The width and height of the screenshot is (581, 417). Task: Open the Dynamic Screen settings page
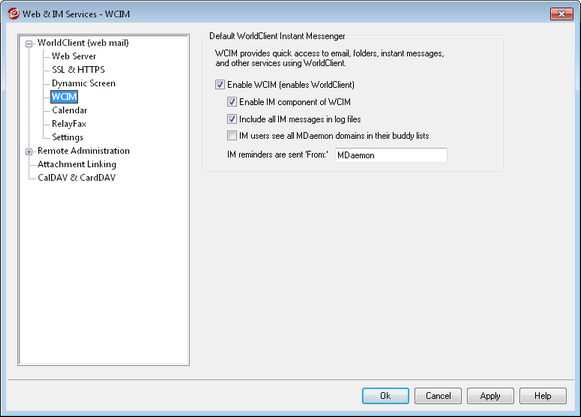[83, 83]
